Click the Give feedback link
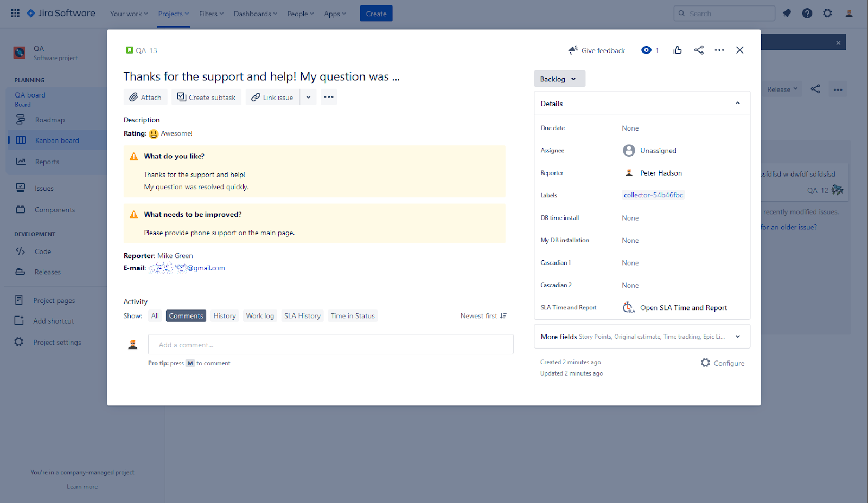Screen dimensions: 868x503 point(602,50)
